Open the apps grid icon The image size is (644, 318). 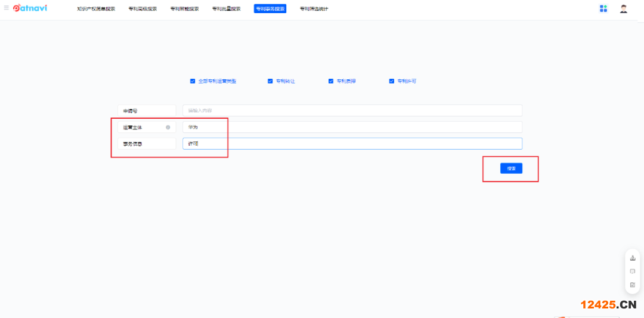603,8
